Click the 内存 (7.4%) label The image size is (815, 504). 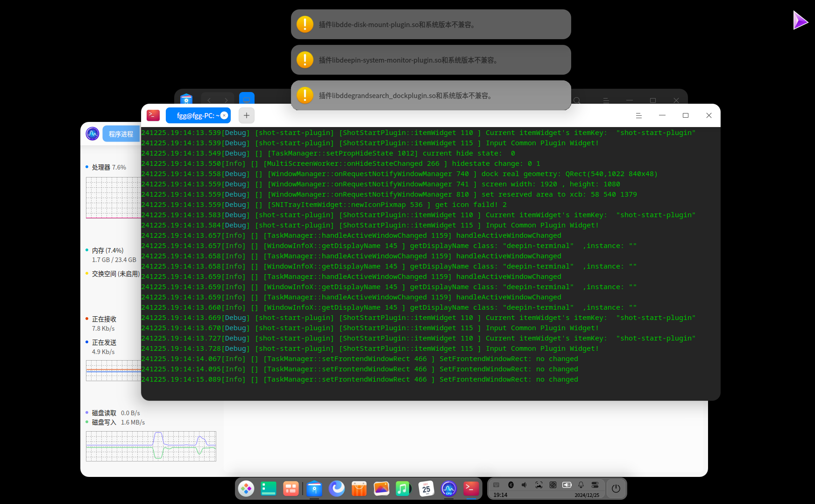pos(107,250)
